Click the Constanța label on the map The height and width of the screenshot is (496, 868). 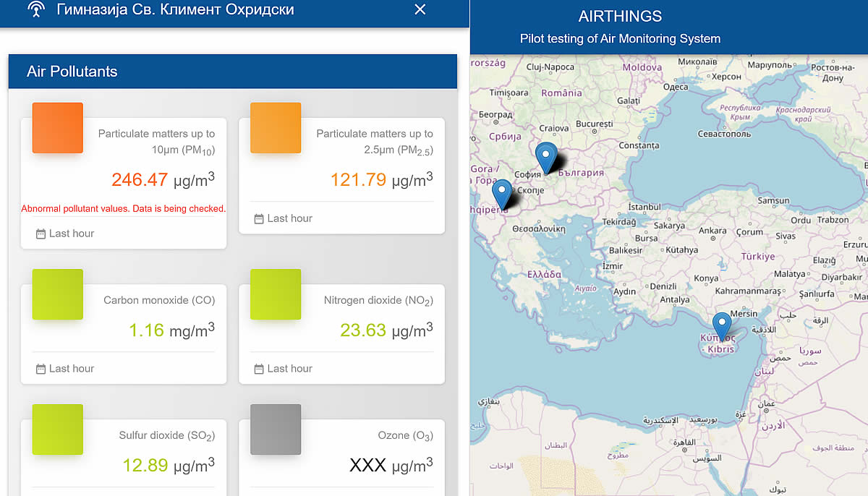pyautogui.click(x=639, y=145)
